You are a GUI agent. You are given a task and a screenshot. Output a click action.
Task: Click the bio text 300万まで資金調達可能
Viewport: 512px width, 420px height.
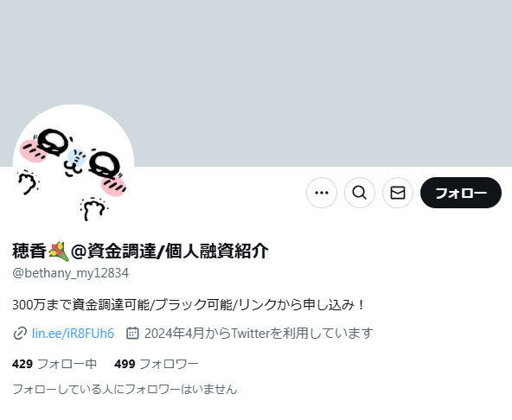(x=81, y=305)
